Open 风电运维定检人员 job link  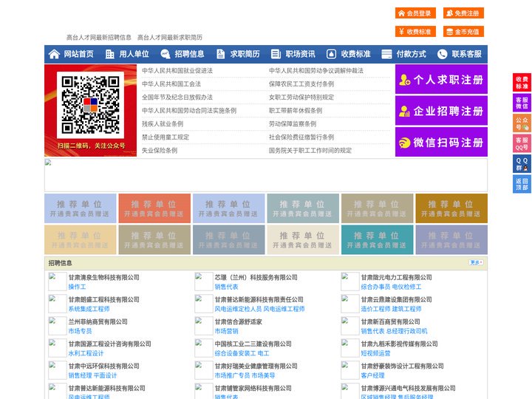pos(238,309)
